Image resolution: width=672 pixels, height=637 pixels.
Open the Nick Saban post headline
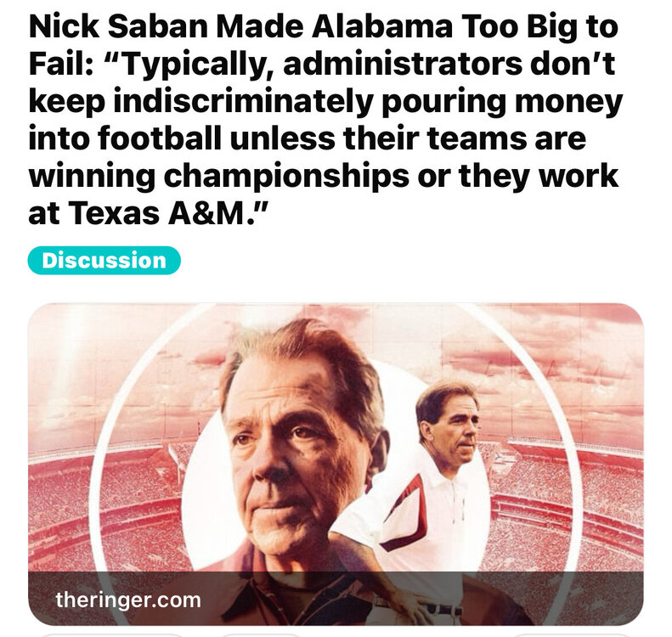pyautogui.click(x=323, y=119)
